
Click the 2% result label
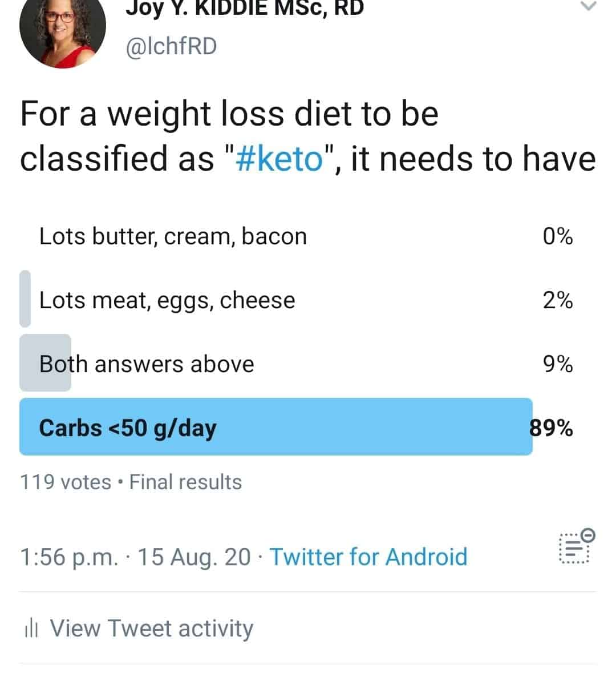tap(558, 300)
